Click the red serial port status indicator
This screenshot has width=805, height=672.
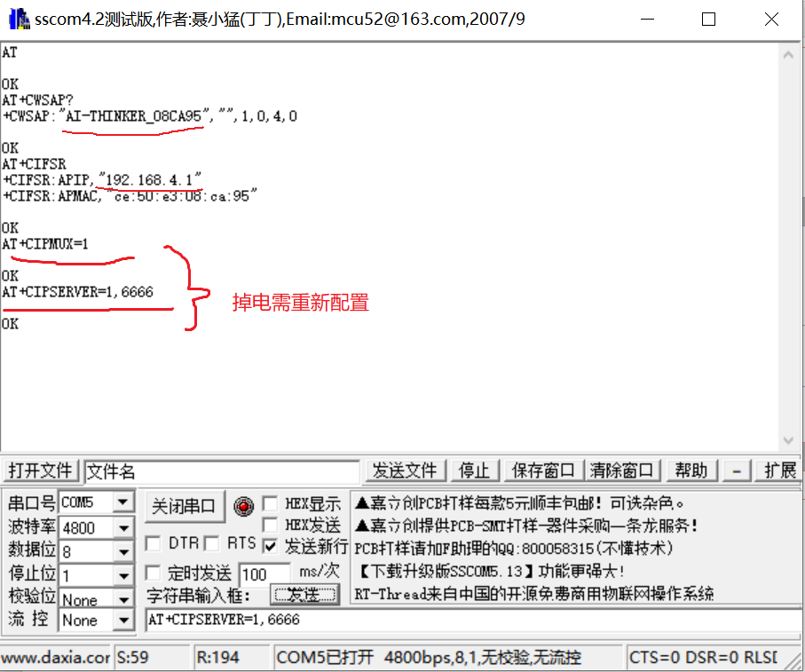(x=244, y=506)
